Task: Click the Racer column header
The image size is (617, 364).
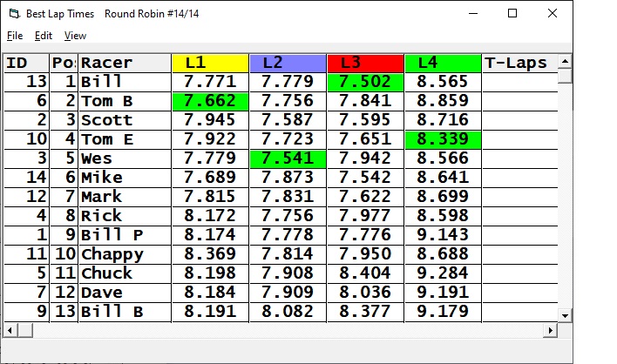Action: [x=124, y=63]
